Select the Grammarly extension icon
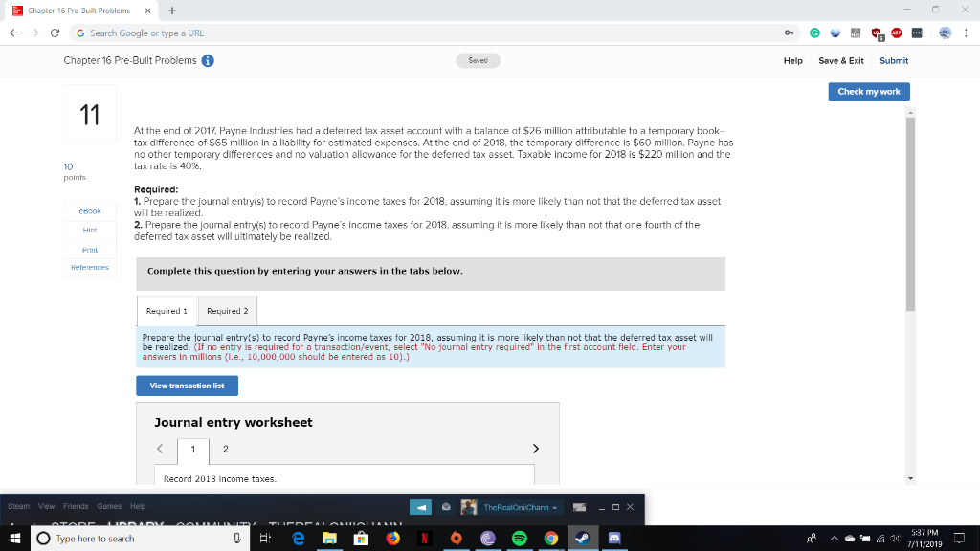Screen dimensions: 980x551 point(815,32)
